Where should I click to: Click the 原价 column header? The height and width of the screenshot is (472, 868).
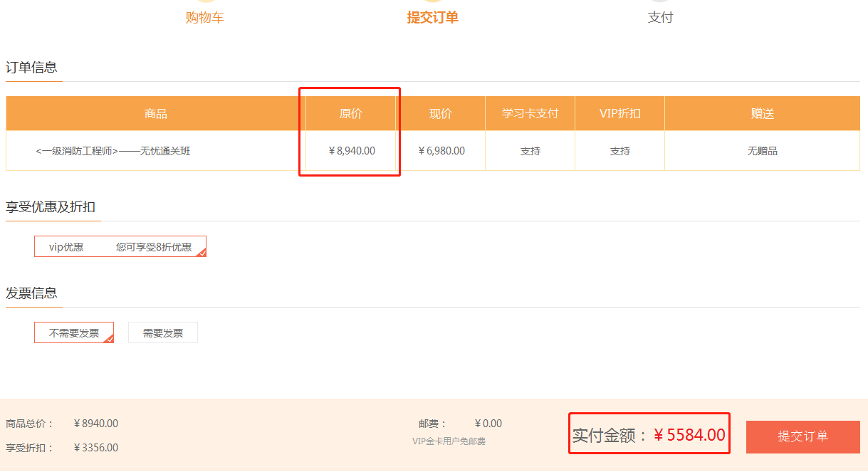[x=350, y=114]
